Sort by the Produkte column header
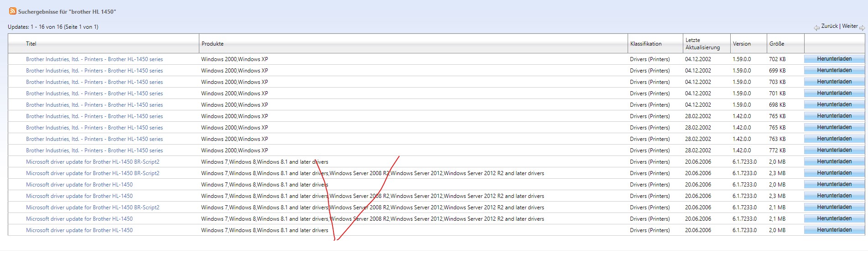This screenshot has width=868, height=254. point(213,44)
